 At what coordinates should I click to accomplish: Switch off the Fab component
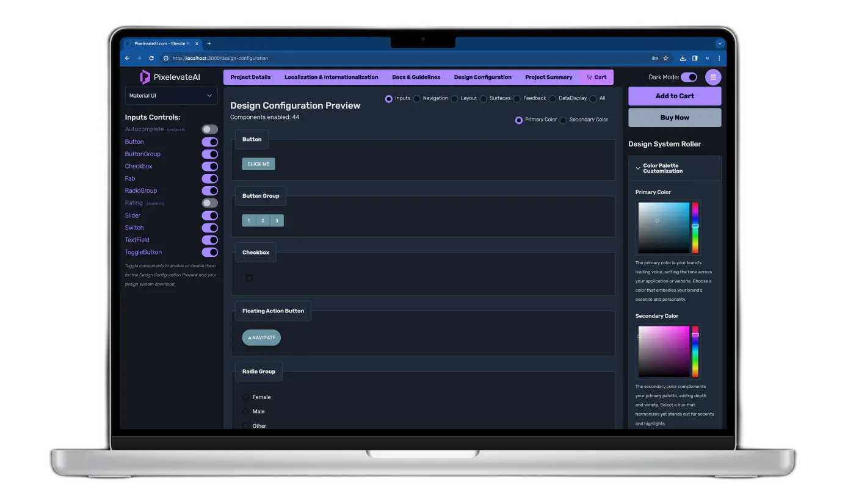[x=210, y=178]
